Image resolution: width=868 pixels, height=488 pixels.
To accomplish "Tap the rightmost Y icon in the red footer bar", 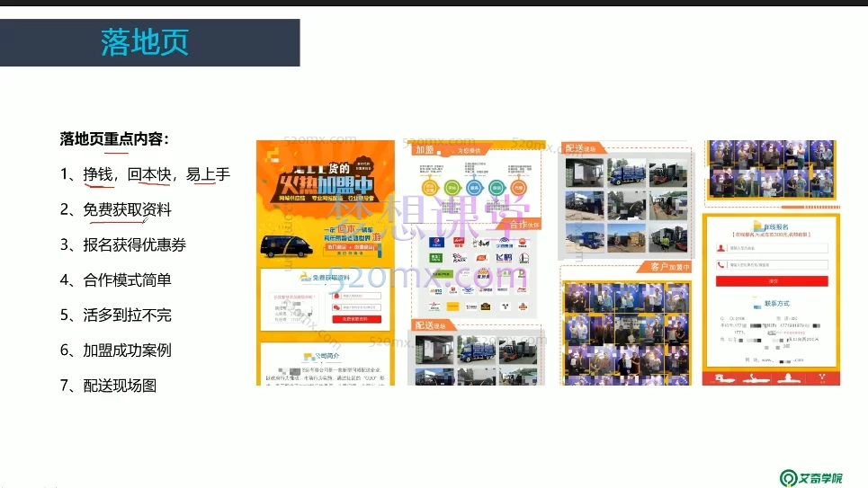I will click(820, 379).
